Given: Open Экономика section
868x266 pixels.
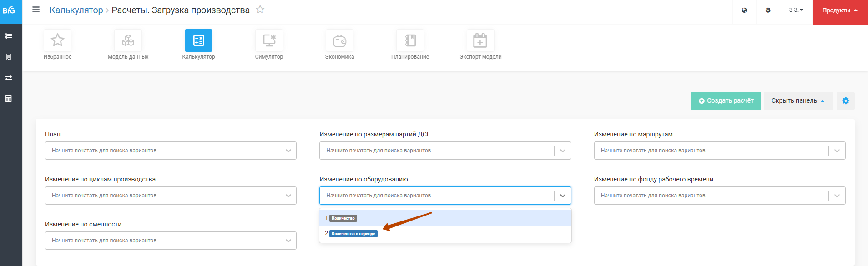Looking at the screenshot, I should point(339,45).
